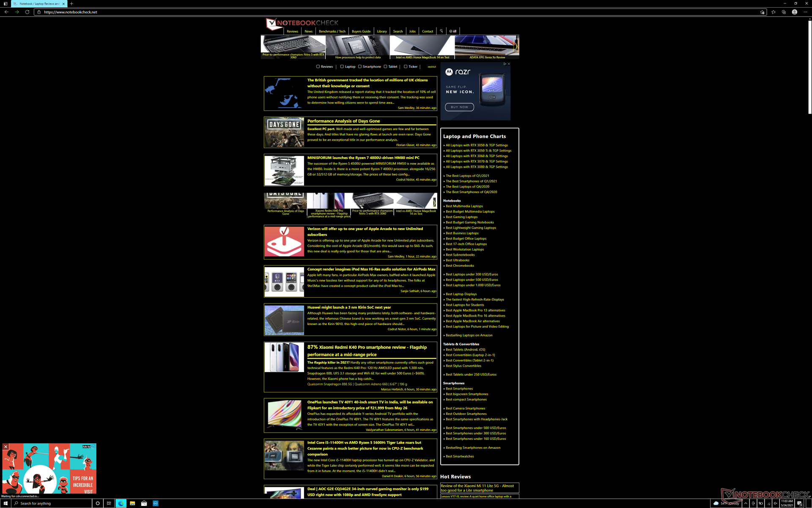The height and width of the screenshot is (508, 812).
Task: Open the Buyers Guide menu item
Action: (x=361, y=31)
